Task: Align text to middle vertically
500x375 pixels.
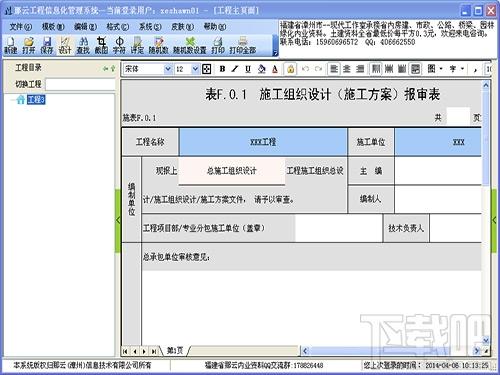Action: click(389, 69)
